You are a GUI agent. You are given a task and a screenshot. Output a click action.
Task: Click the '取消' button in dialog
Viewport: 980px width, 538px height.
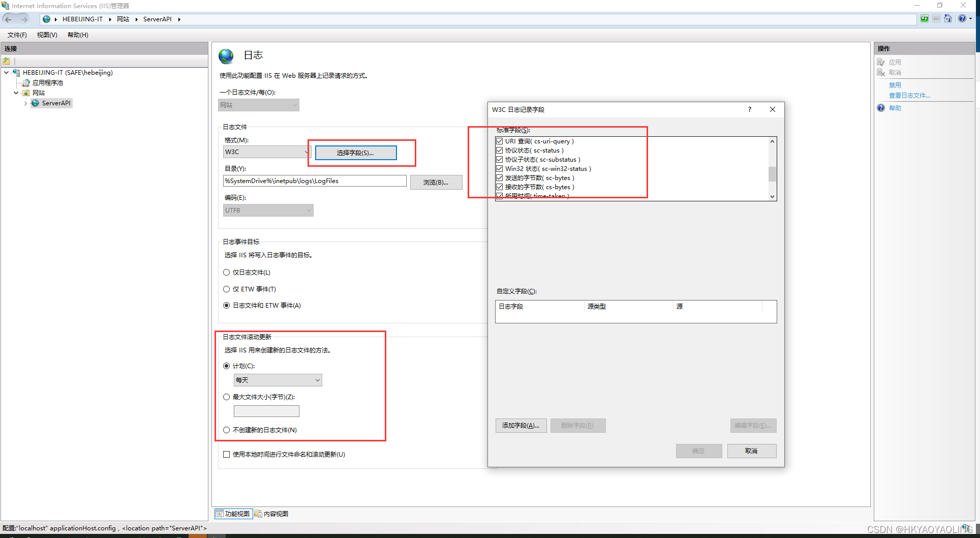pyautogui.click(x=752, y=451)
